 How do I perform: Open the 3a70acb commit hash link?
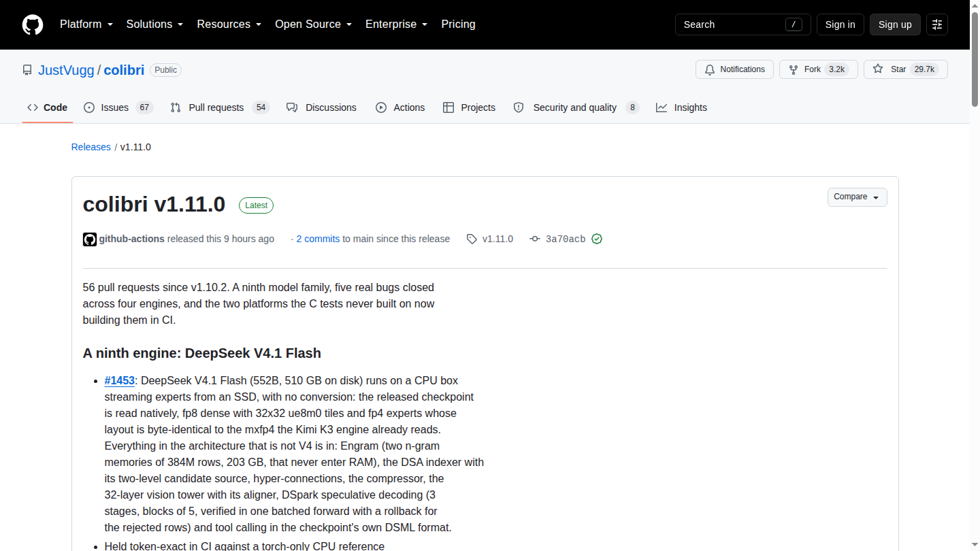(566, 239)
